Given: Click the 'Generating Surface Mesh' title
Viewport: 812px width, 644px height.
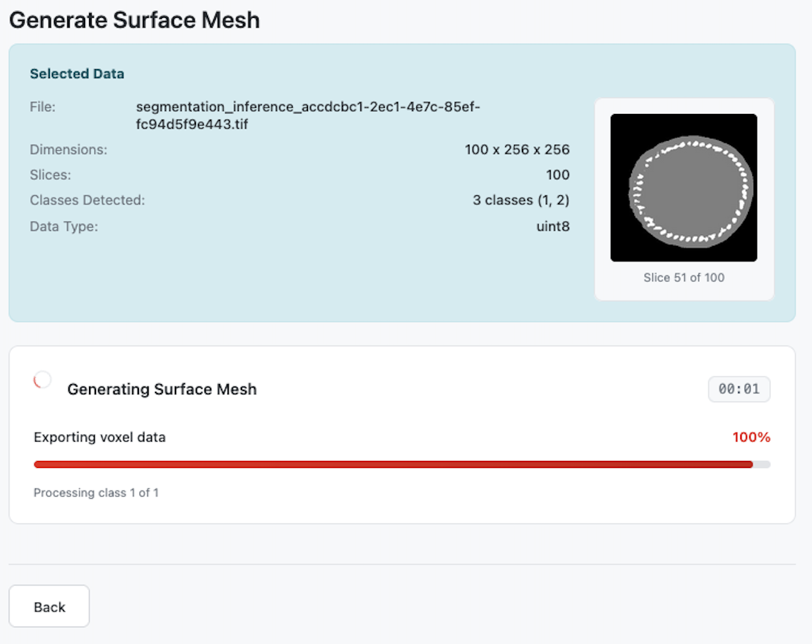Looking at the screenshot, I should point(162,389).
